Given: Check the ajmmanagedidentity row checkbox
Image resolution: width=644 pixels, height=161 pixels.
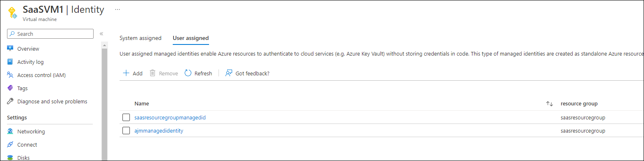Looking at the screenshot, I should (126, 131).
